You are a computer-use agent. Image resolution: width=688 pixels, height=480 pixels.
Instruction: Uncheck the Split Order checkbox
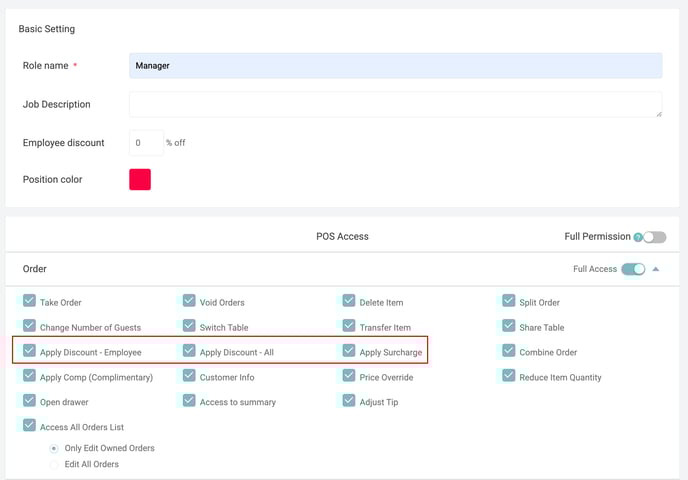click(509, 301)
